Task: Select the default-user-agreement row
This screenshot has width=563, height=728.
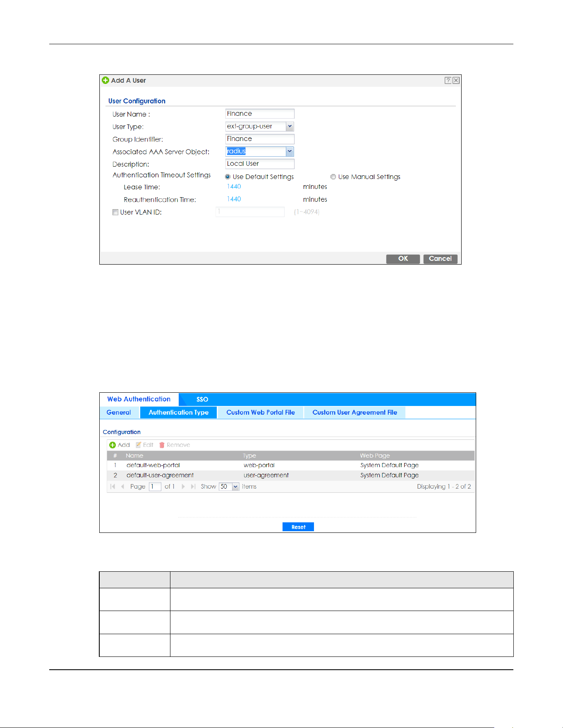Action: (x=290, y=475)
